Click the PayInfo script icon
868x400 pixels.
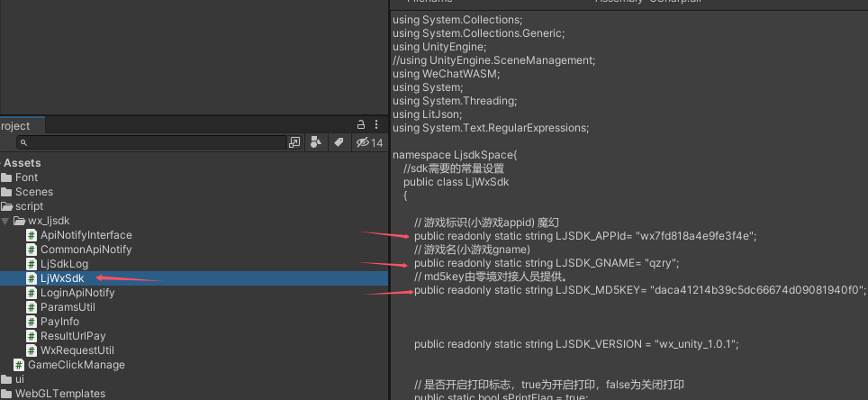[x=32, y=322]
